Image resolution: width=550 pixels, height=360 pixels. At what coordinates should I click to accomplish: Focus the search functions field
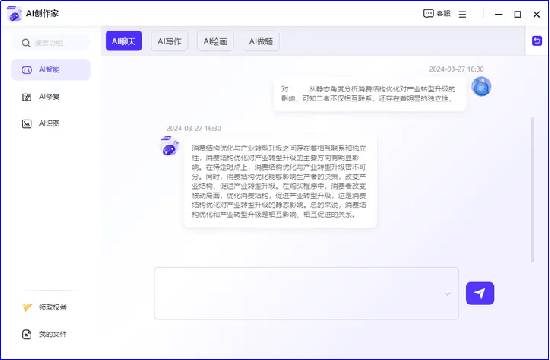(51, 43)
